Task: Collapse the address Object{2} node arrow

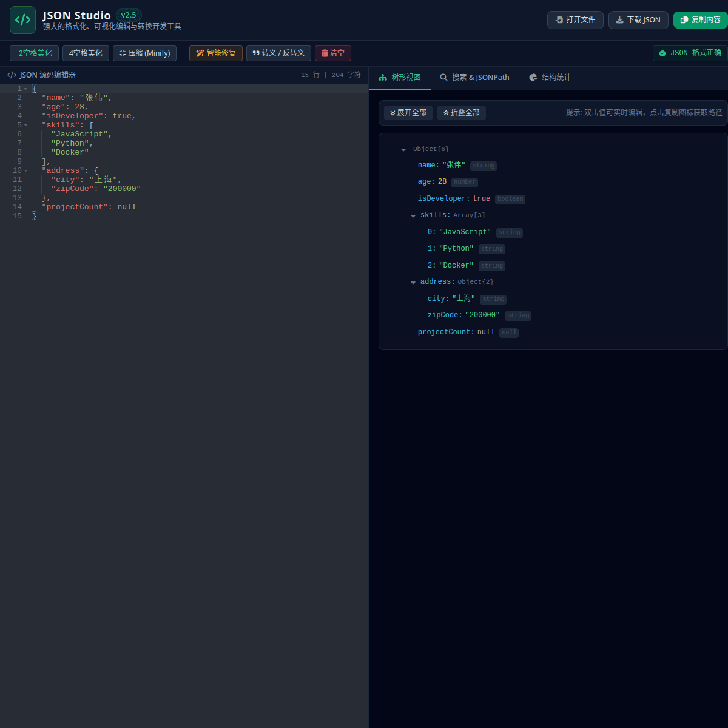Action: [413, 282]
